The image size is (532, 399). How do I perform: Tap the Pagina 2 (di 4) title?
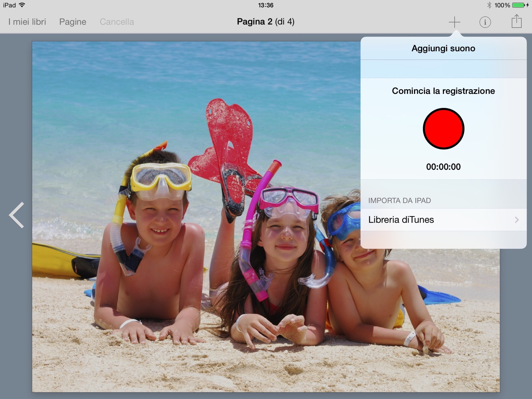pyautogui.click(x=266, y=22)
